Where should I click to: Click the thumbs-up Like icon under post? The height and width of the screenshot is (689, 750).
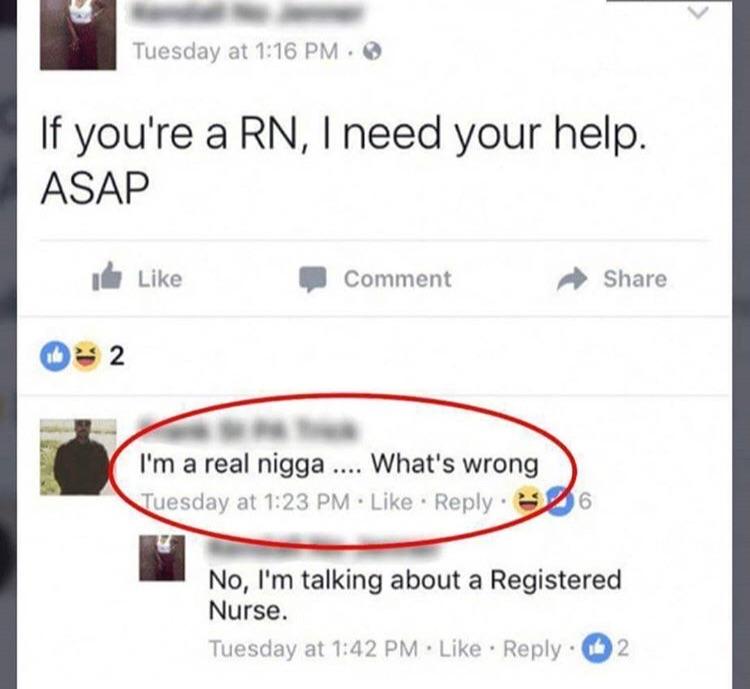pyautogui.click(x=107, y=277)
